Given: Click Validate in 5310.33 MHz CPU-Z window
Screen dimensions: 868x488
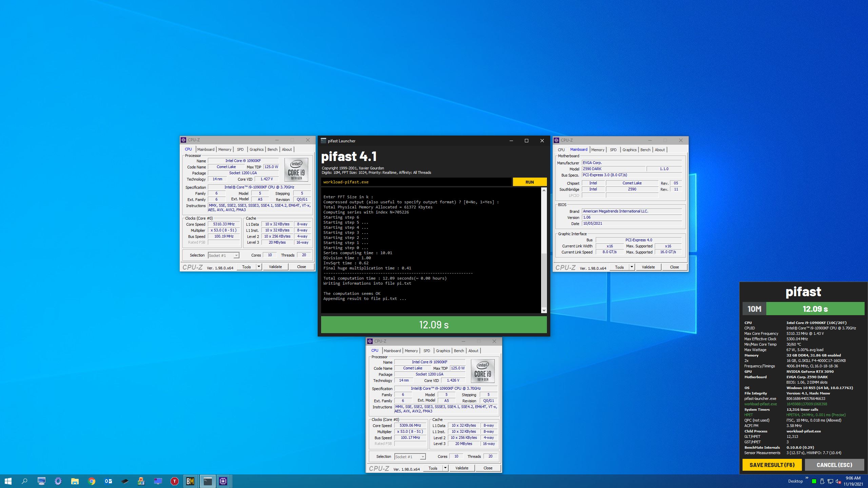Looking at the screenshot, I should click(x=275, y=267).
